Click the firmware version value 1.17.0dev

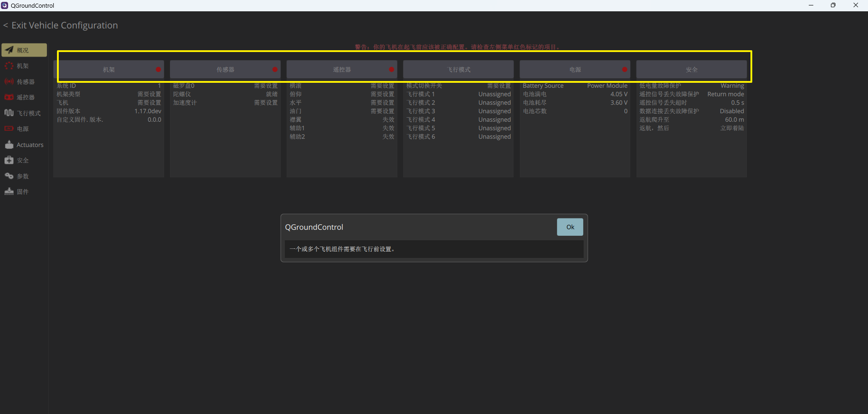[148, 111]
